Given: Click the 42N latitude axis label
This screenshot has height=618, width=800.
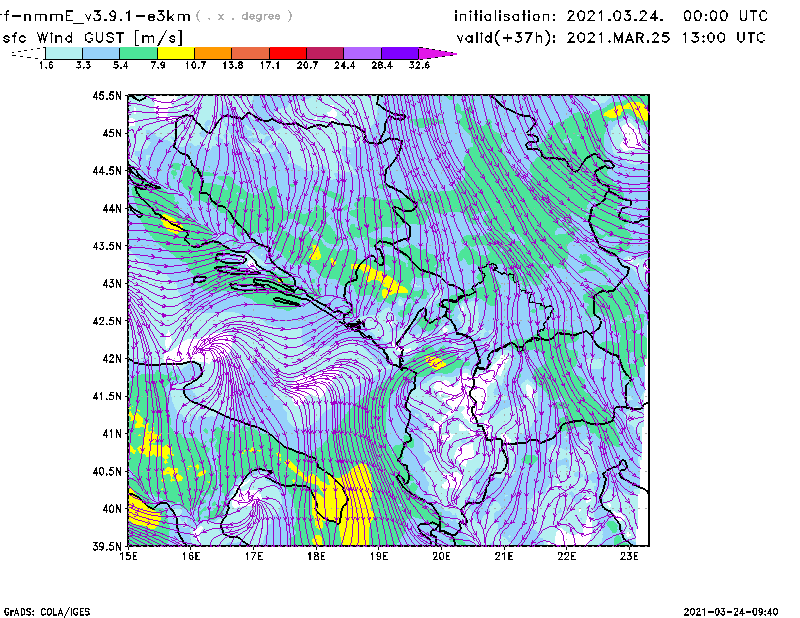Looking at the screenshot, I should pos(111,358).
